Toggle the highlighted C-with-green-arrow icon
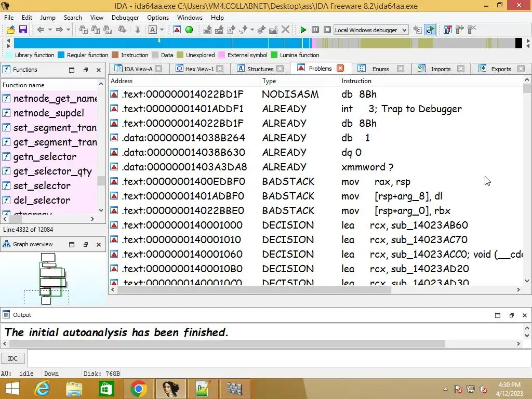532x399 pixels. pos(430,30)
